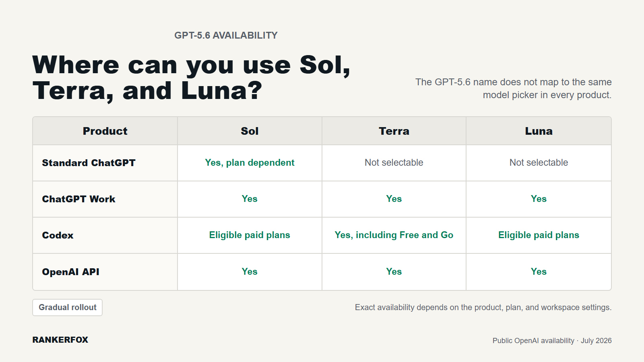Select the ChatGPT Work row label
Screen dimensions: 644x362
pyautogui.click(x=79, y=199)
